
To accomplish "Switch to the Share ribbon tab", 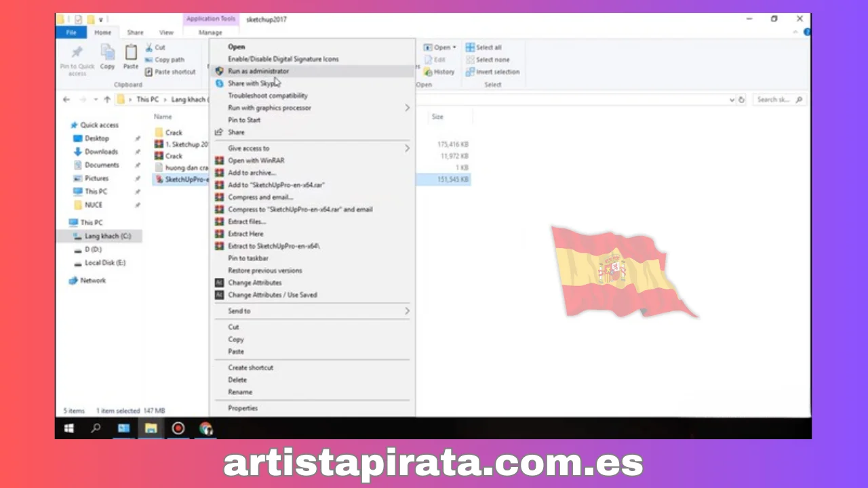I will (135, 33).
